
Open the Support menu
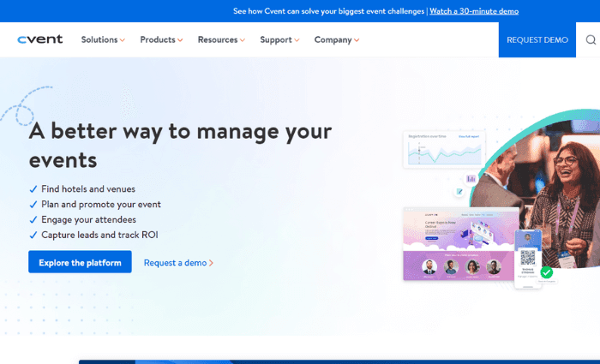tap(279, 40)
